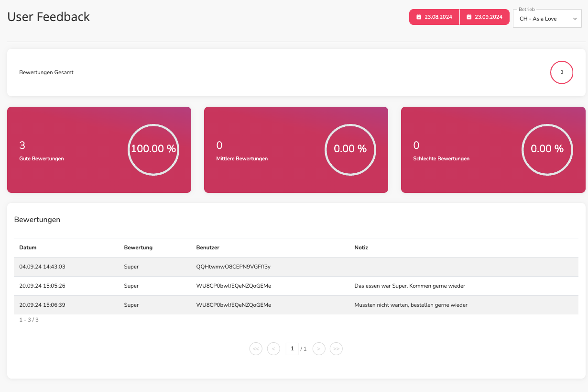The height and width of the screenshot is (392, 588).
Task: Go to first page with << button
Action: tap(256, 349)
